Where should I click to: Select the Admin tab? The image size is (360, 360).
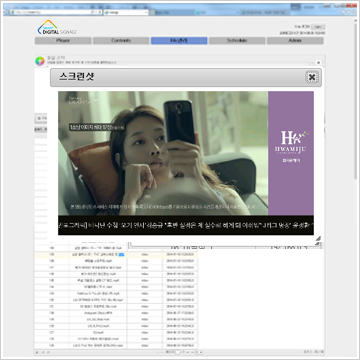295,41
